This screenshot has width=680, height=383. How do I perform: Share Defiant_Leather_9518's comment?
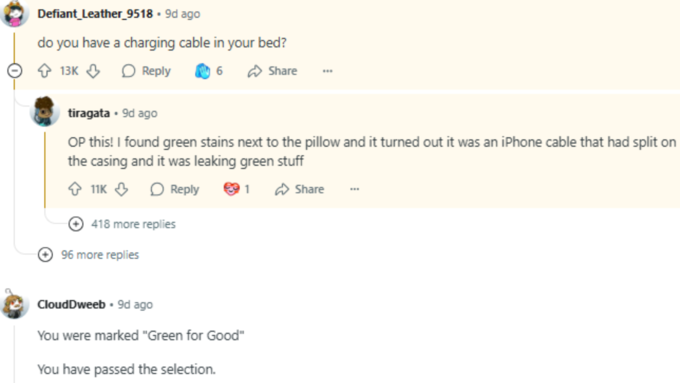[x=272, y=71]
